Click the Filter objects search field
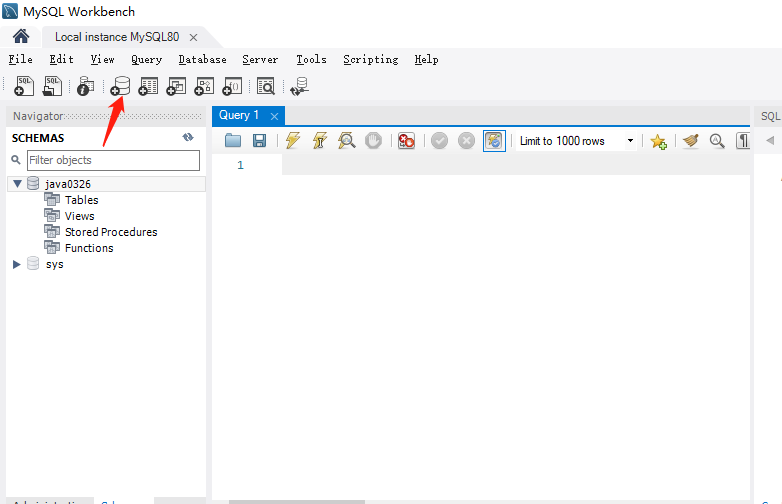Image resolution: width=782 pixels, height=504 pixels. [x=113, y=160]
